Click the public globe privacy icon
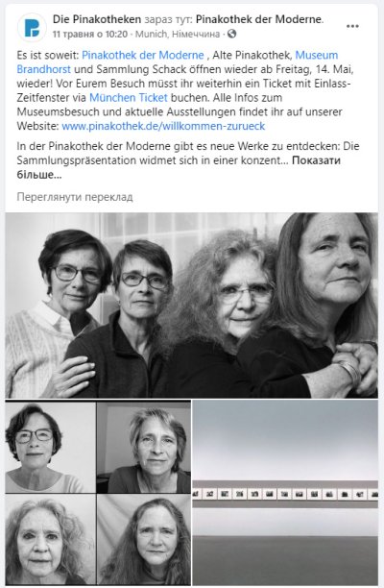 click(232, 34)
